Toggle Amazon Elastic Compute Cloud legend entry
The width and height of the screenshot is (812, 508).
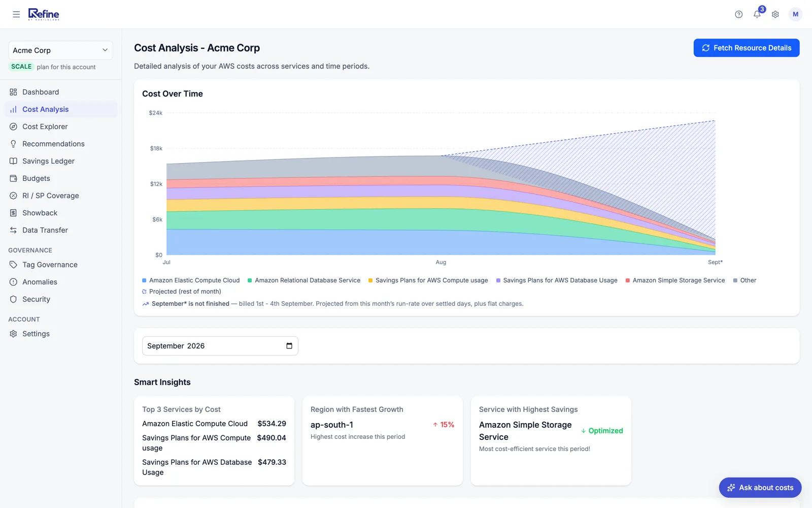[x=191, y=280]
